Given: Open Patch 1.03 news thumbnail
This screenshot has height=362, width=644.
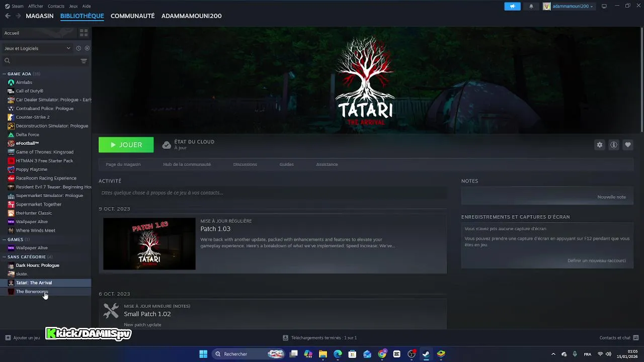Looking at the screenshot, I should coord(149,244).
